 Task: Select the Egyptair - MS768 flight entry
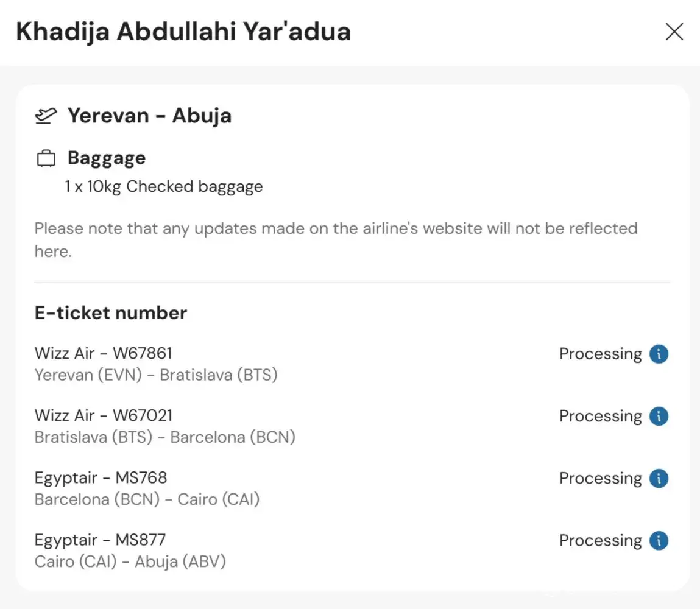tap(101, 477)
